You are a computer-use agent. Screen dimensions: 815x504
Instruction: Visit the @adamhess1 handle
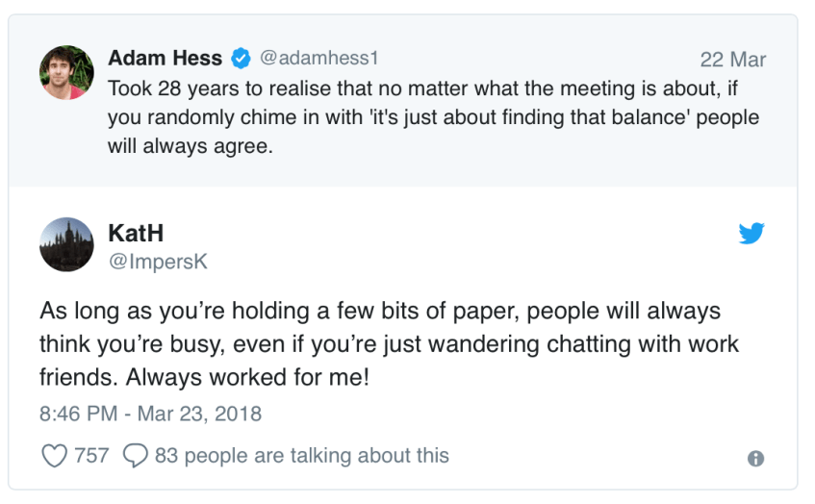[319, 59]
